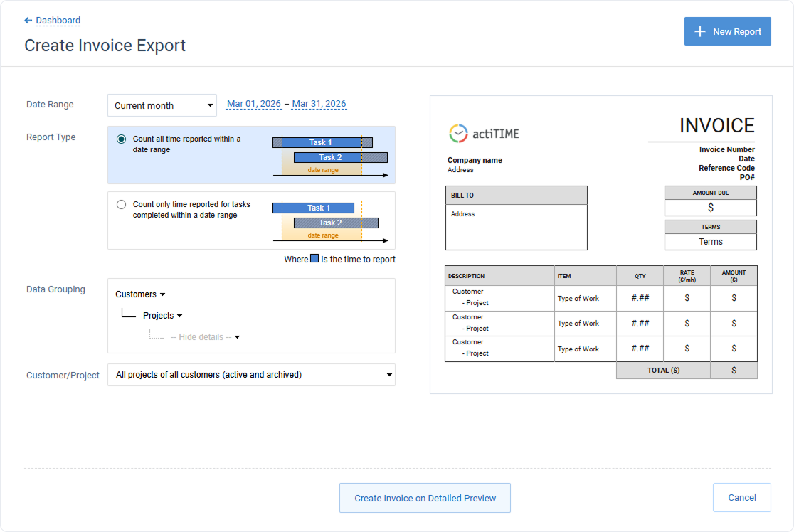Navigate back via the Dashboard link
Image resolution: width=794 pixels, height=532 pixels.
[x=55, y=20]
